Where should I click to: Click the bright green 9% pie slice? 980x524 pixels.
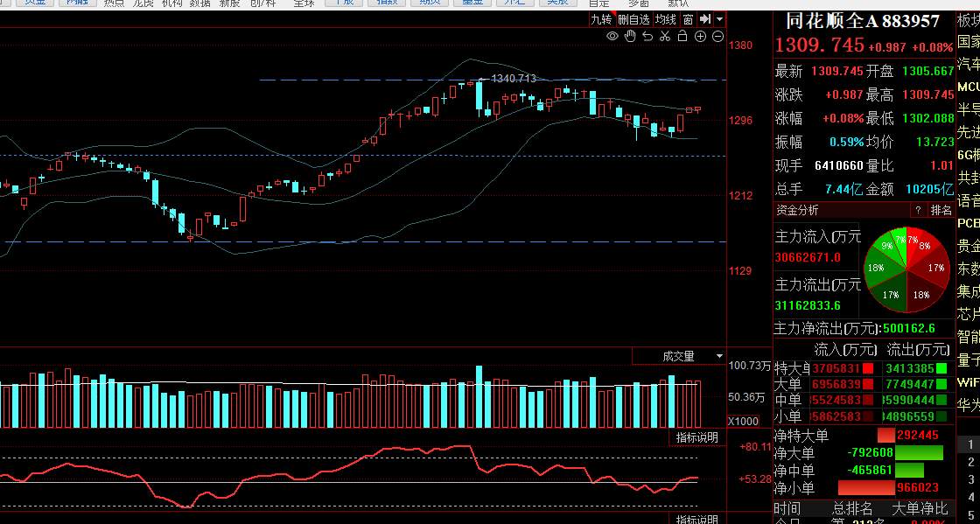coord(886,248)
